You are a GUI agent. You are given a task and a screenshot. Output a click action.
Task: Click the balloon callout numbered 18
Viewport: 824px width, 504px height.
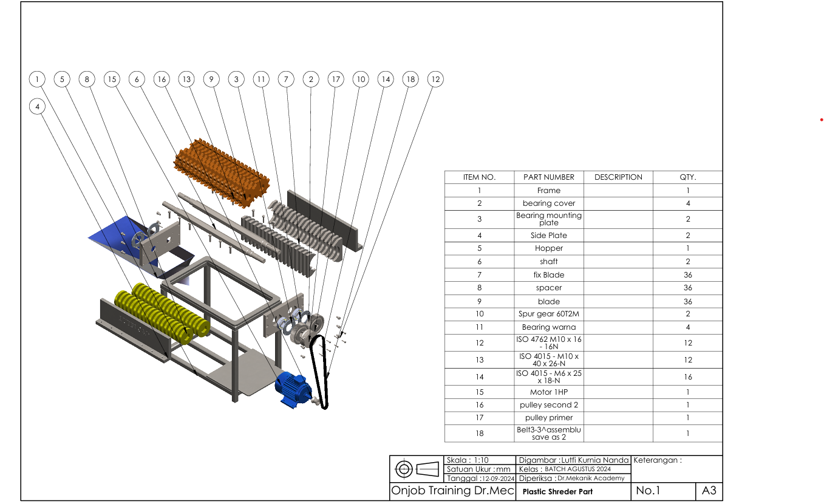(410, 79)
